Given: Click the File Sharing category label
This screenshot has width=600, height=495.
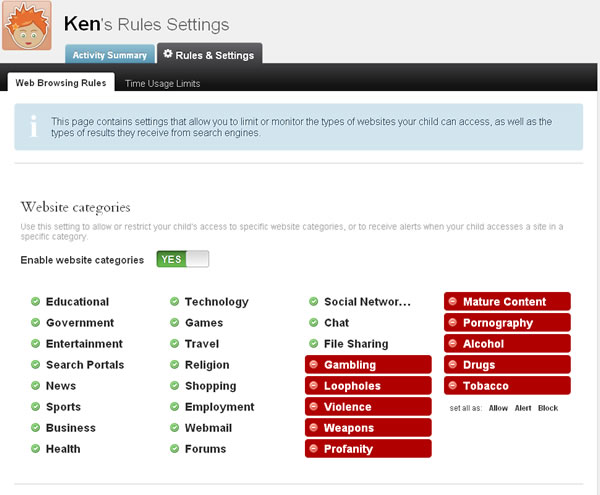Looking at the screenshot, I should (356, 344).
